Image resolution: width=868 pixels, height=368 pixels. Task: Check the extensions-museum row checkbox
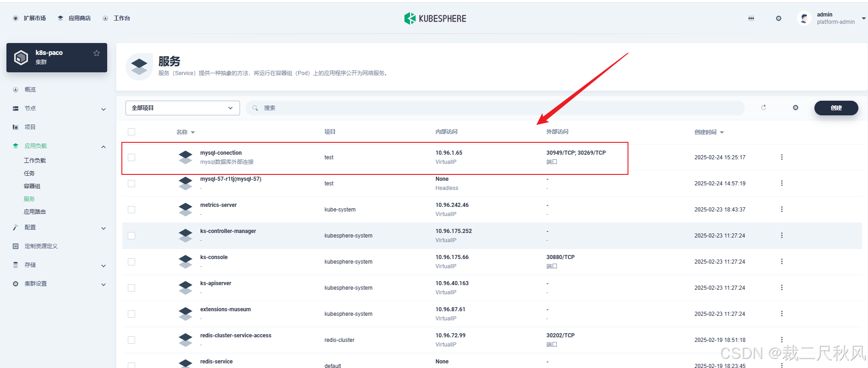click(x=131, y=314)
